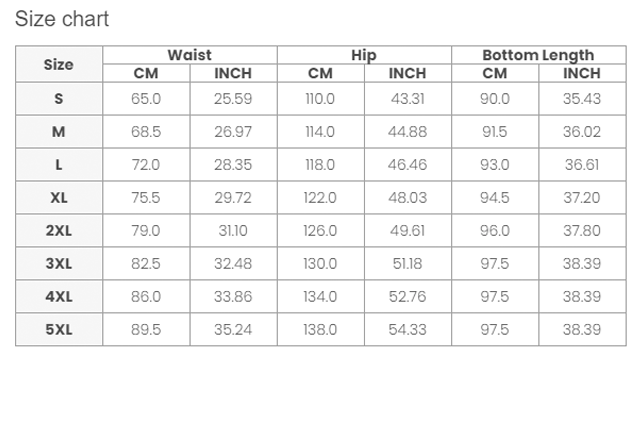Select the 5XL size row label
Image resolution: width=630 pixels, height=421 pixels.
(59, 329)
